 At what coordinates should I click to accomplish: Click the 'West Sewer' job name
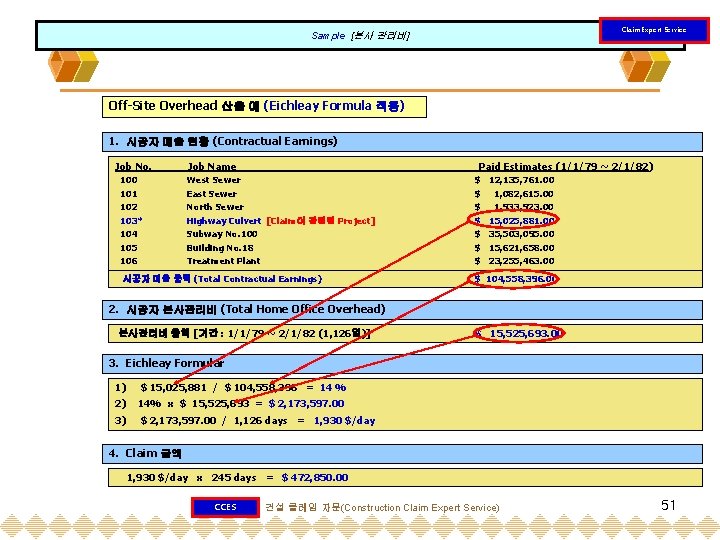point(214,180)
